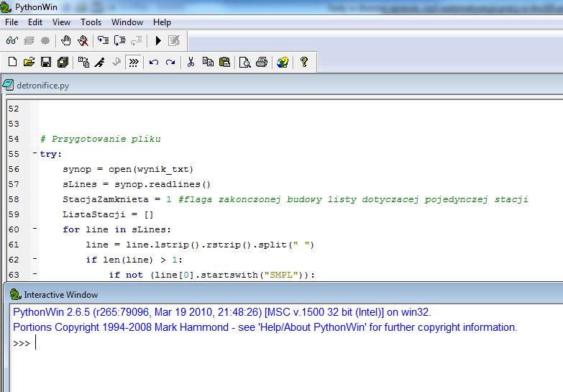This screenshot has height=392, width=563.
Task: Select the detronifice.py document title
Action: coord(42,86)
